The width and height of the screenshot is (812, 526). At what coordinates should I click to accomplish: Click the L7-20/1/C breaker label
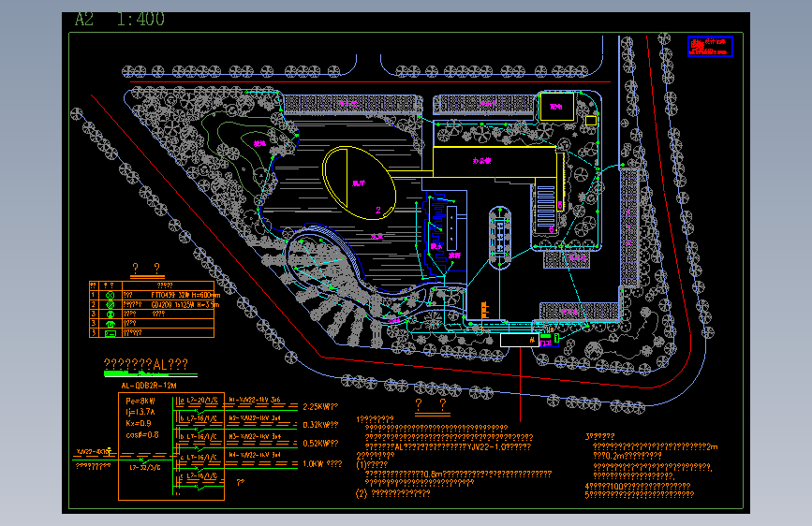tap(202, 401)
